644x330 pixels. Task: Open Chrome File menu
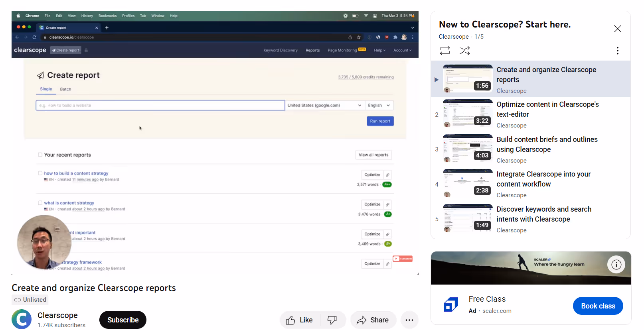pos(47,16)
